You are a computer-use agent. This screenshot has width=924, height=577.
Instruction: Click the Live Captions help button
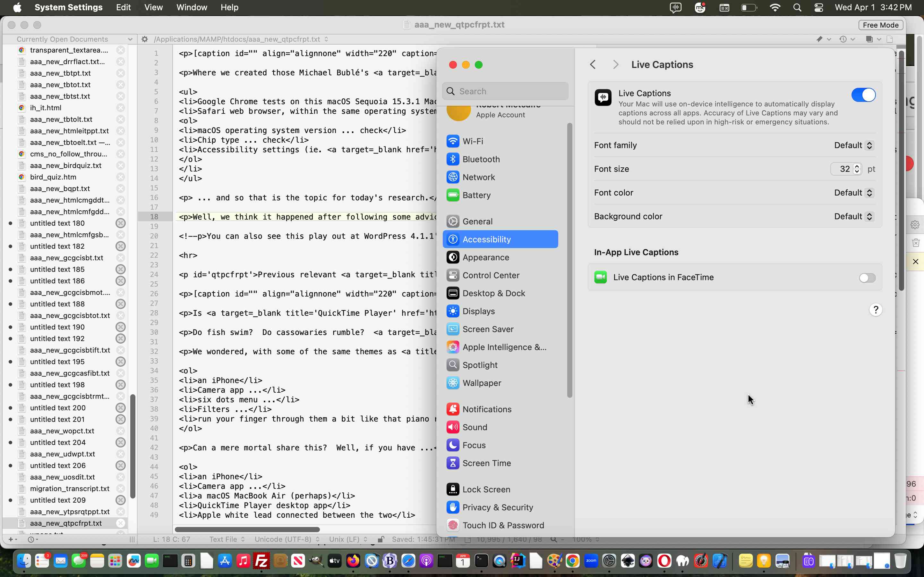click(x=876, y=309)
